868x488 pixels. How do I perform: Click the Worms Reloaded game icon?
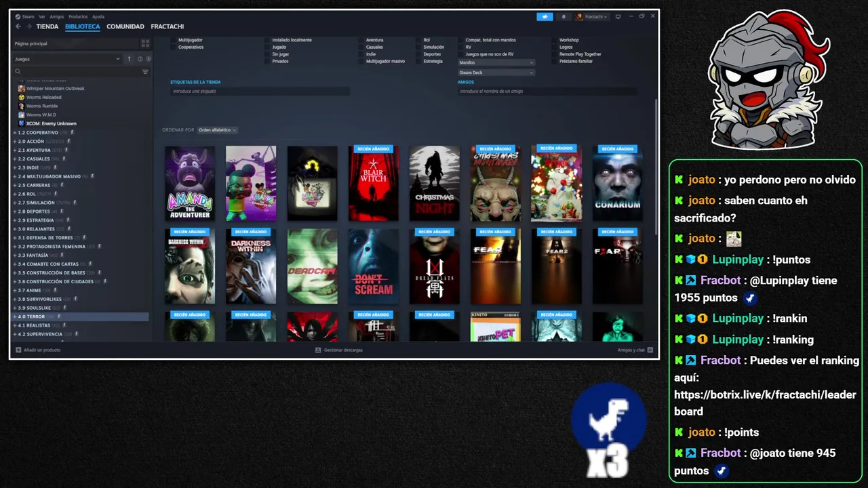click(x=22, y=97)
